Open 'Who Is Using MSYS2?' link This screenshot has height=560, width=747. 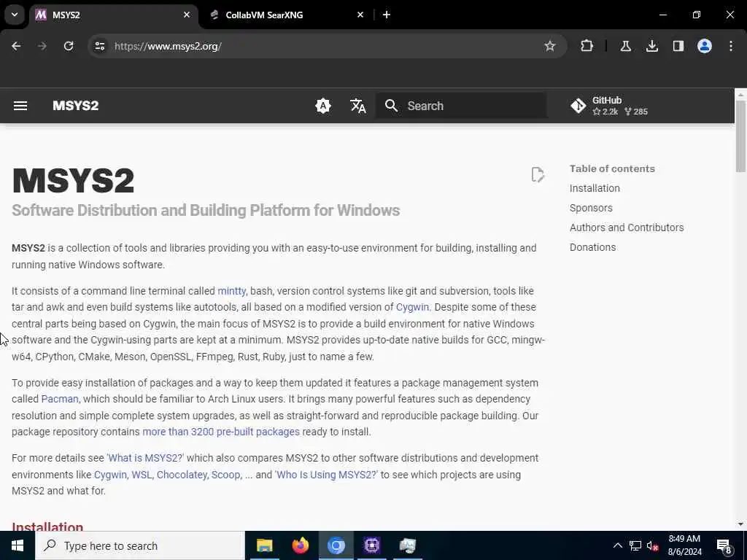pos(326,475)
